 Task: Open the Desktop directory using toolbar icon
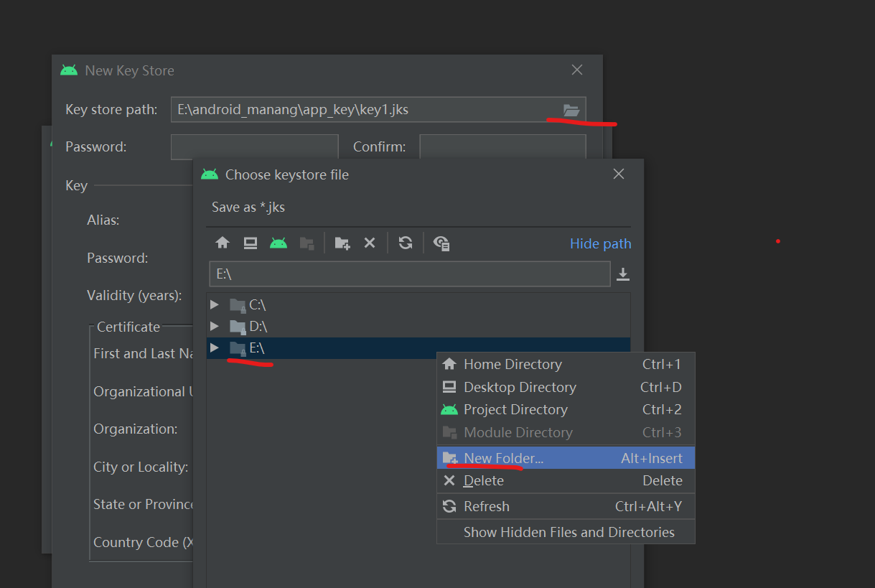[250, 243]
